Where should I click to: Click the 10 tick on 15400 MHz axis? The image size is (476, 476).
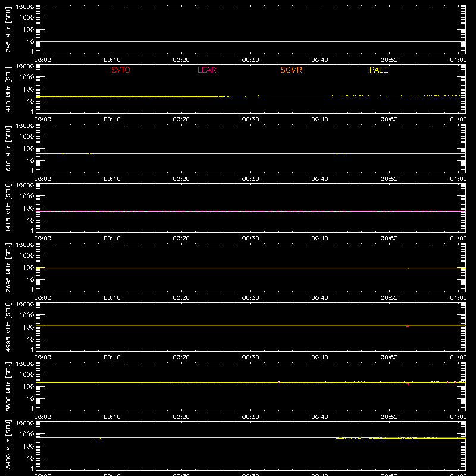point(31,458)
